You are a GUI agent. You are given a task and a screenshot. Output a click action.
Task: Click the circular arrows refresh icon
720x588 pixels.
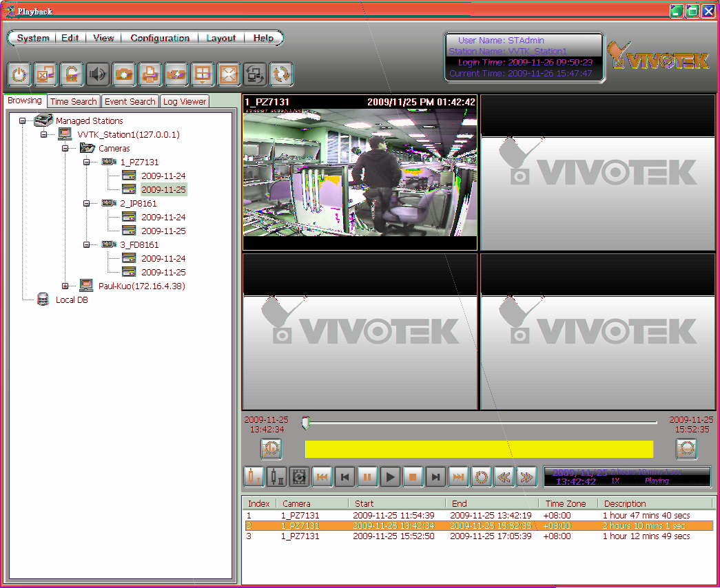pyautogui.click(x=280, y=74)
